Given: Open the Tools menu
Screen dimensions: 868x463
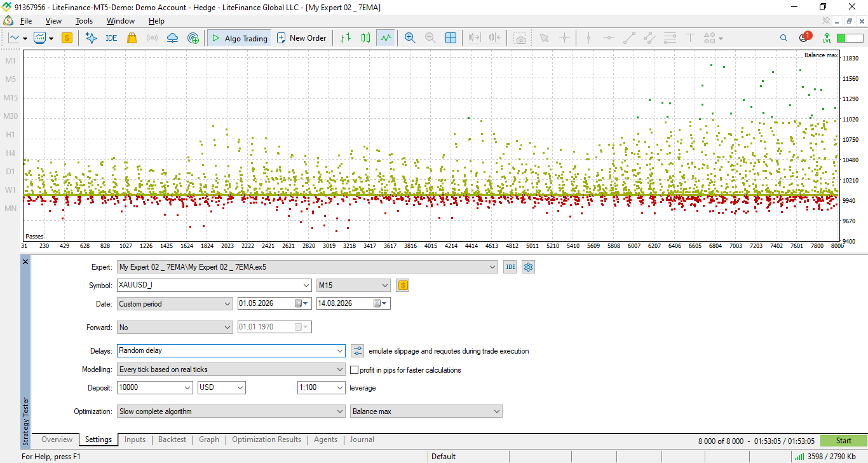Looking at the screenshot, I should click(x=84, y=21).
